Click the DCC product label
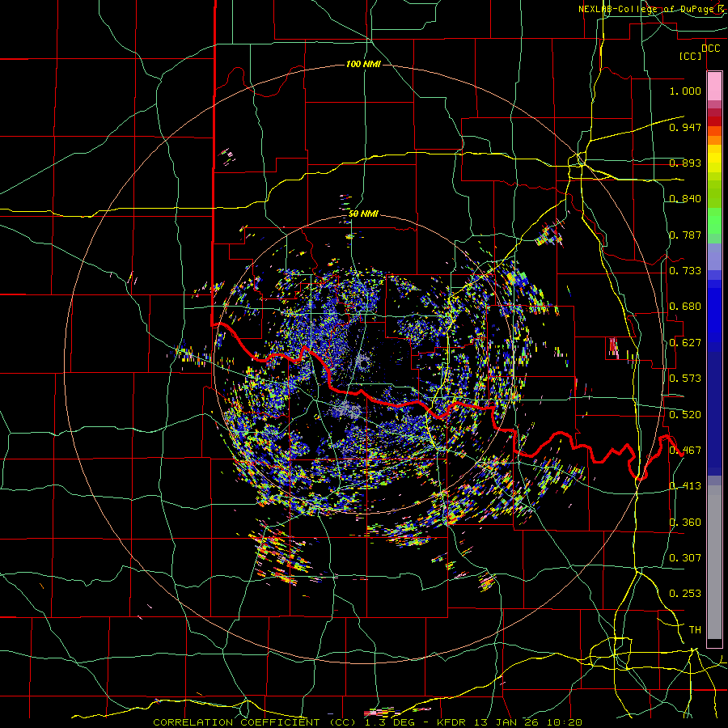The height and width of the screenshot is (728, 728). pyautogui.click(x=710, y=49)
